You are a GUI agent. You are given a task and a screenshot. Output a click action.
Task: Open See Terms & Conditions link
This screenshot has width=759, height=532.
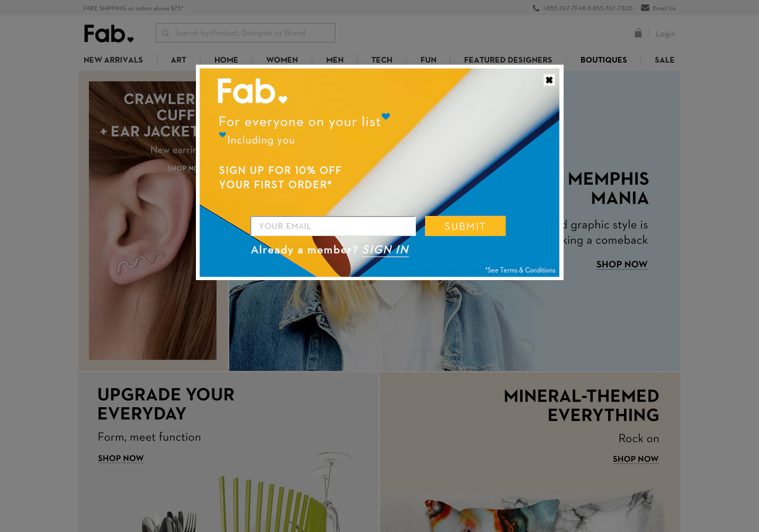520,270
